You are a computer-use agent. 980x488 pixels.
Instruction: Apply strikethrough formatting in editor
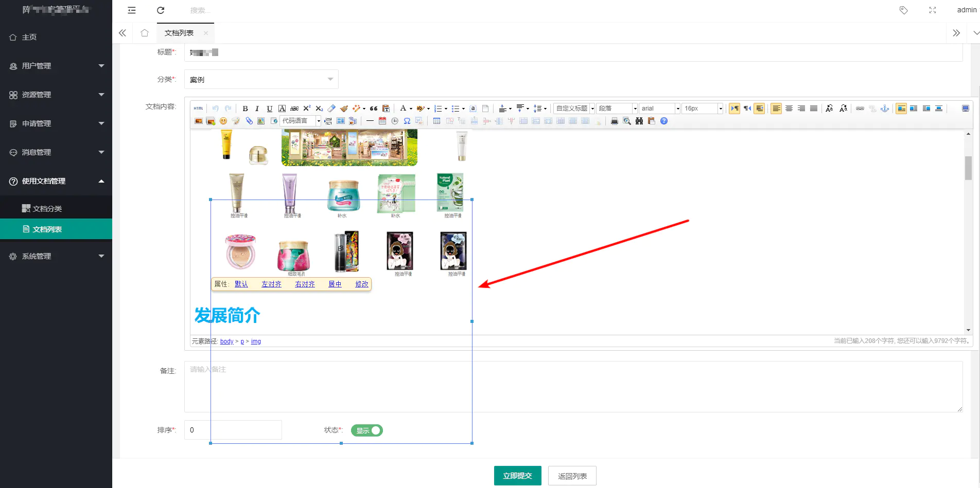click(294, 109)
